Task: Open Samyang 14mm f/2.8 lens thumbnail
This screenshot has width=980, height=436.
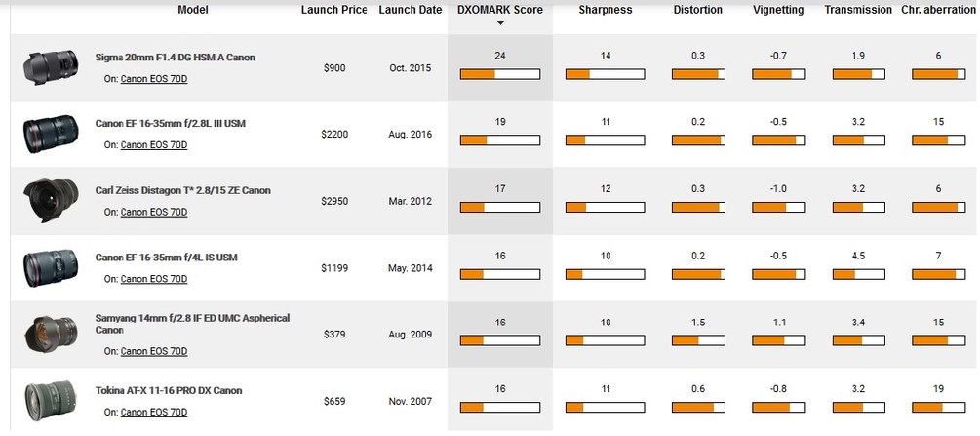Action: click(x=52, y=335)
